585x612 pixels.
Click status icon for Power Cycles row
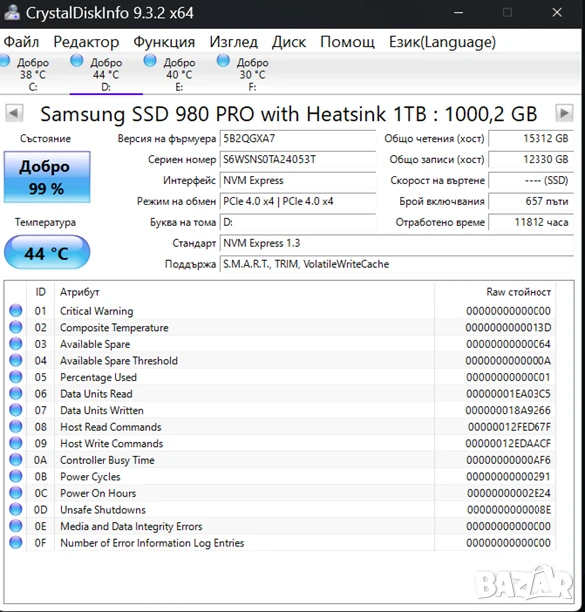(x=16, y=477)
